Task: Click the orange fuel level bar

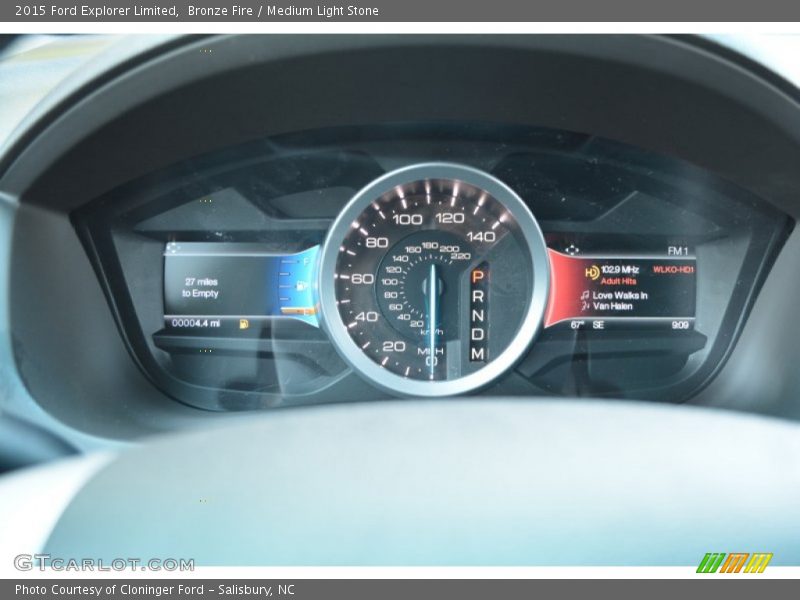Action: [x=298, y=310]
